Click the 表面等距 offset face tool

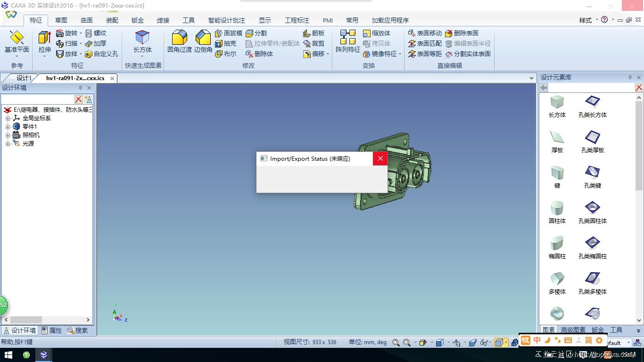[x=425, y=54]
